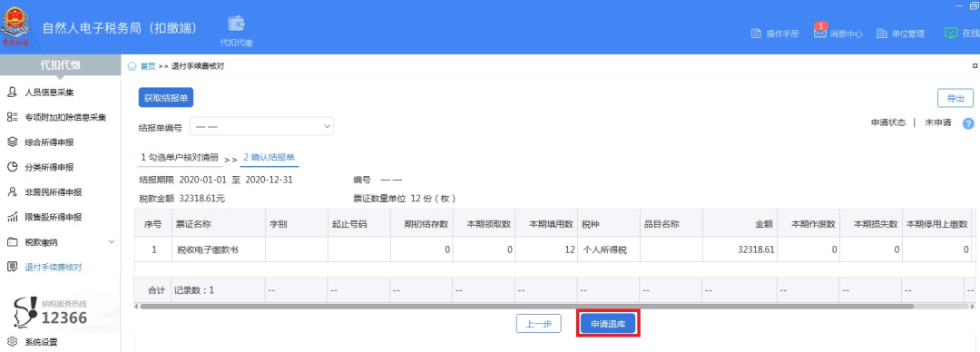Click the 本期损失数 column header
This screenshot has height=352, width=980.
click(x=870, y=224)
